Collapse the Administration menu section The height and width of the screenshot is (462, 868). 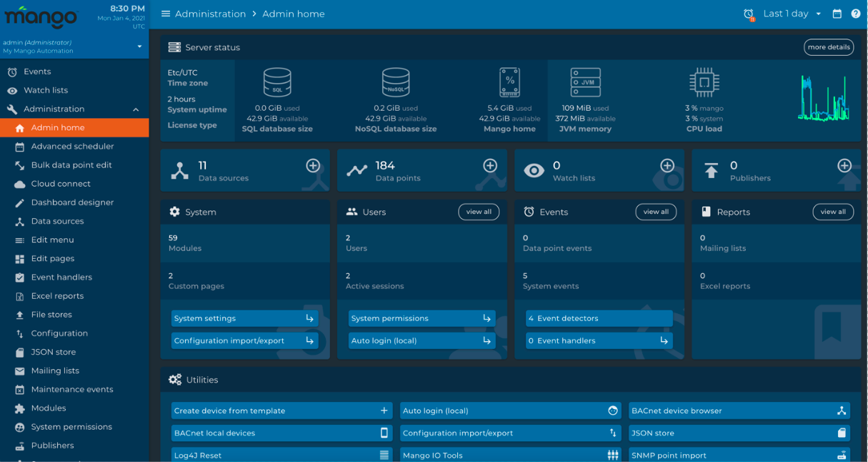(x=136, y=109)
